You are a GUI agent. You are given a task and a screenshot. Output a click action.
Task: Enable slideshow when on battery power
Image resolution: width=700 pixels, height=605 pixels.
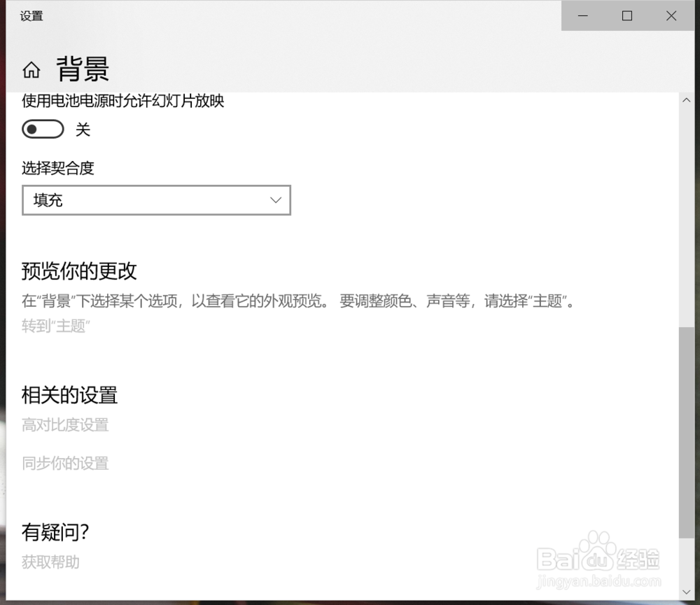[x=42, y=130]
